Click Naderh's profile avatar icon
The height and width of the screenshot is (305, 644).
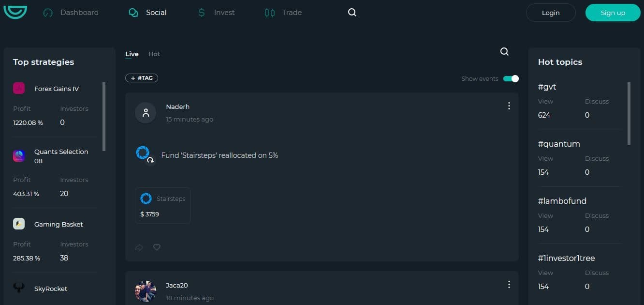146,113
